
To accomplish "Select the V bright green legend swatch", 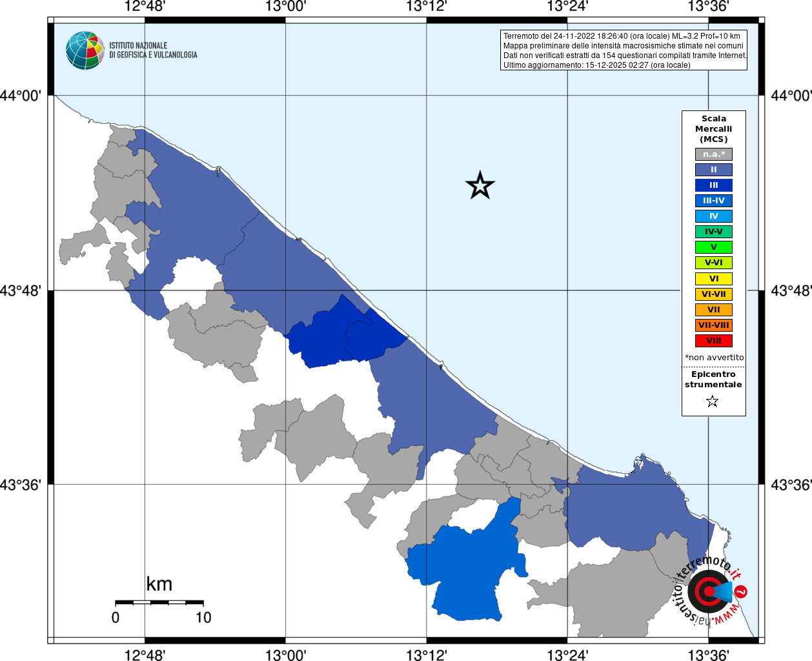I will pyautogui.click(x=714, y=247).
